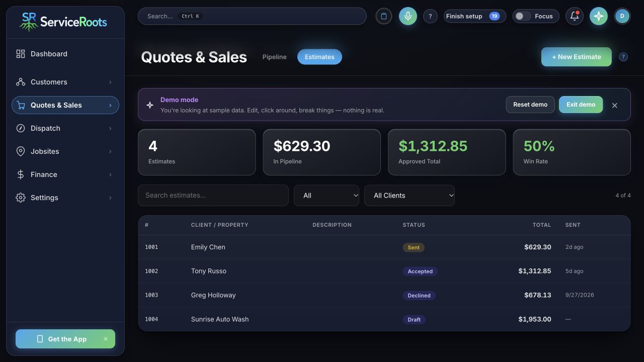The width and height of the screenshot is (644, 362).
Task: Open estimate row for Tony Russo
Action: click(384, 271)
